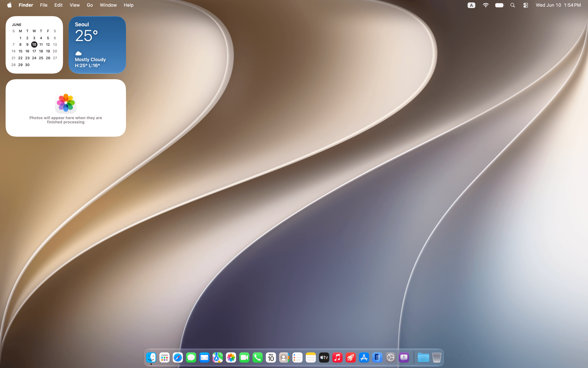588x368 pixels.
Task: Open the Edit menu
Action: click(x=58, y=5)
